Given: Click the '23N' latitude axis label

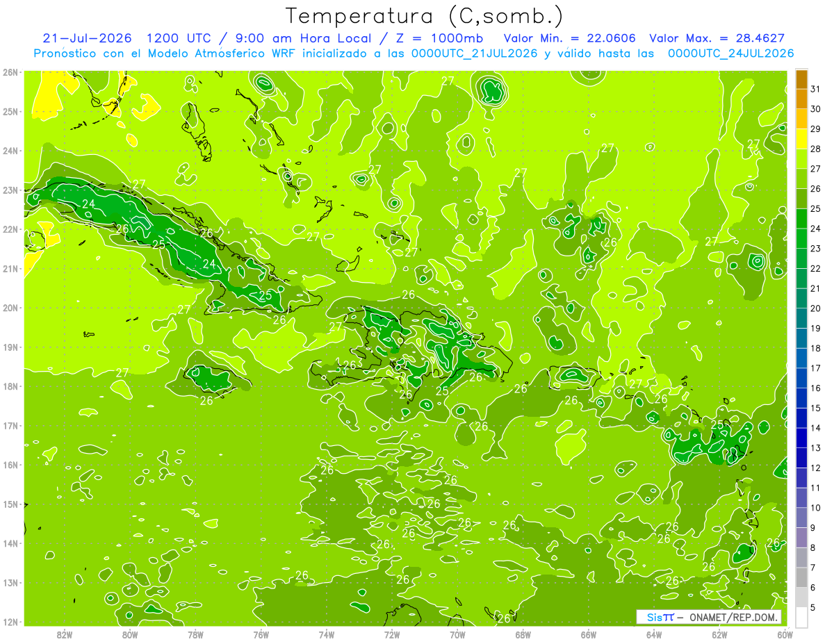Looking at the screenshot, I should (x=10, y=190).
